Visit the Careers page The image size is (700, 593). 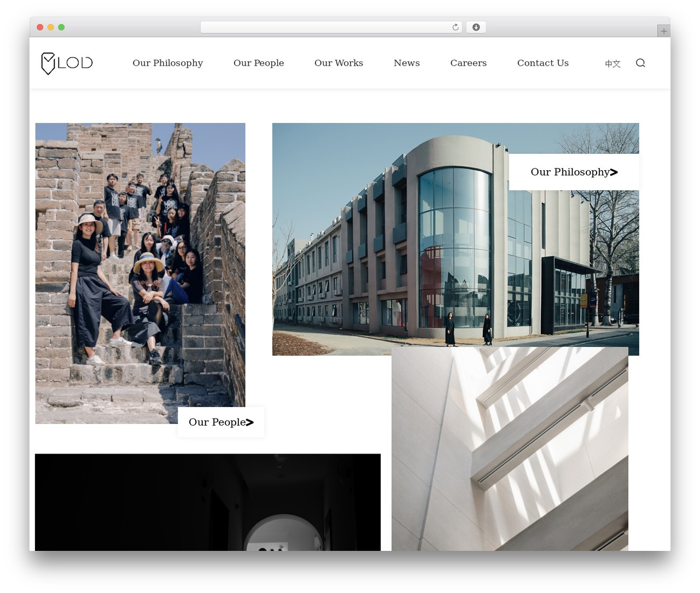point(469,63)
